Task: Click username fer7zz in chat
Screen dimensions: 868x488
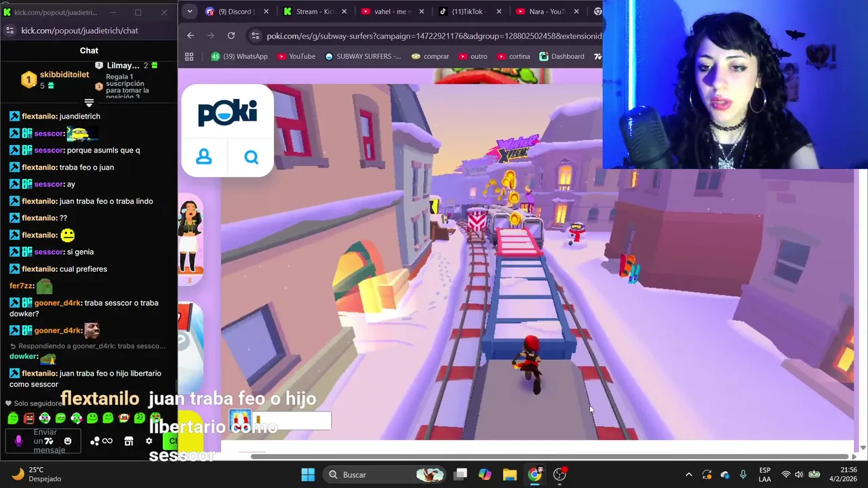Action: [22, 286]
